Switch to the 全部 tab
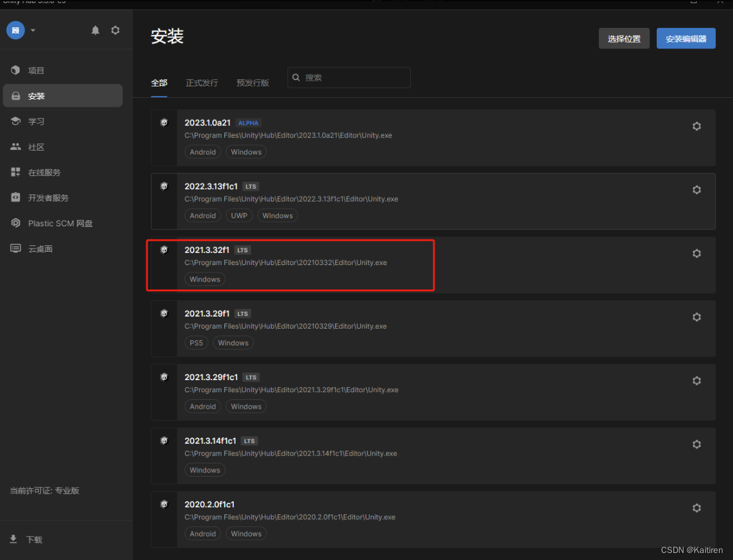This screenshot has width=733, height=560. [159, 83]
